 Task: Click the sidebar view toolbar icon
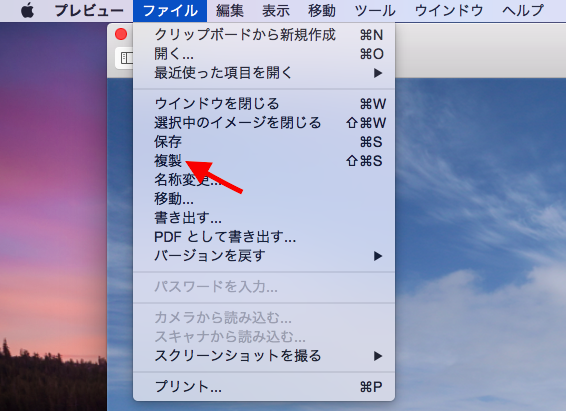point(125,58)
